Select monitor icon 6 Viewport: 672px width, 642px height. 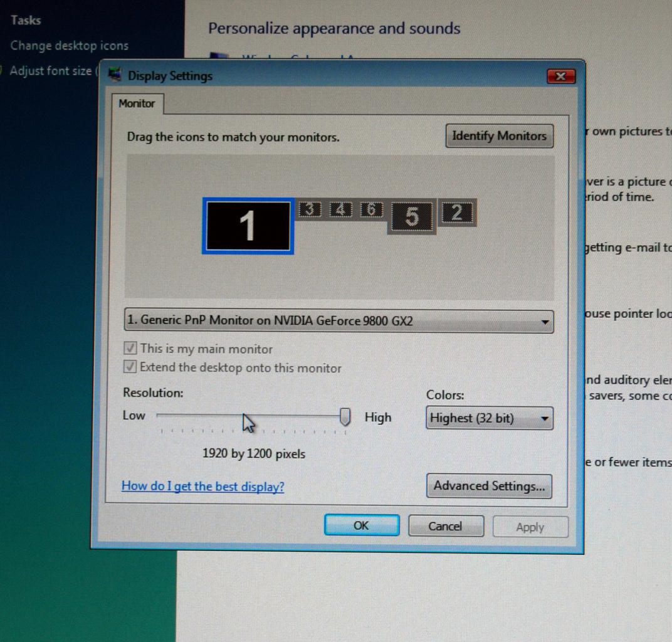pyautogui.click(x=371, y=209)
